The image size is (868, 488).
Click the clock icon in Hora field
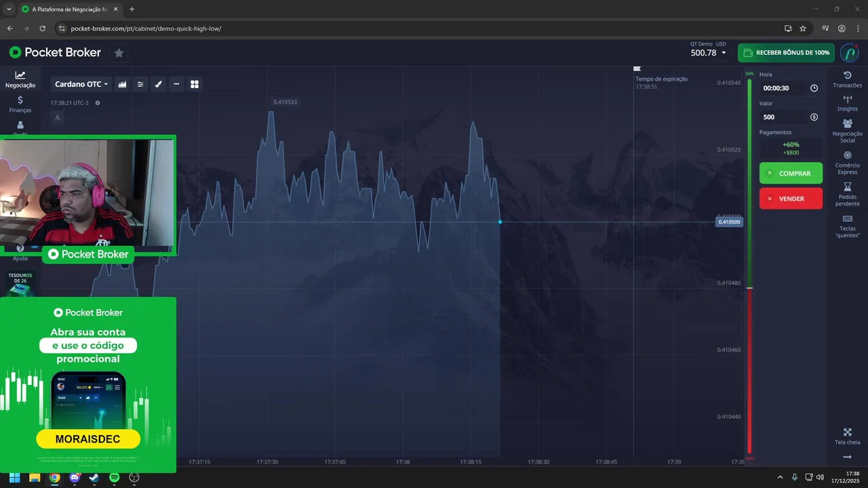(x=814, y=88)
